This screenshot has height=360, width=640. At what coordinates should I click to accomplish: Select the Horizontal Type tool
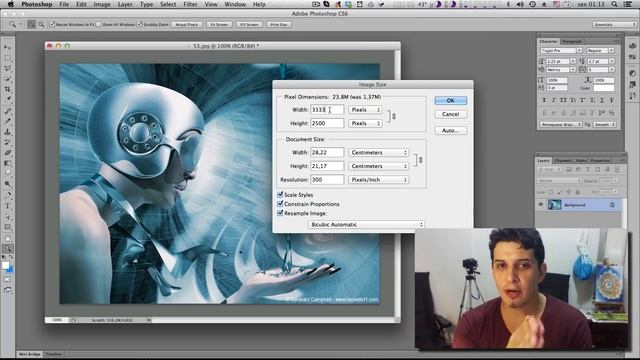tap(7, 206)
